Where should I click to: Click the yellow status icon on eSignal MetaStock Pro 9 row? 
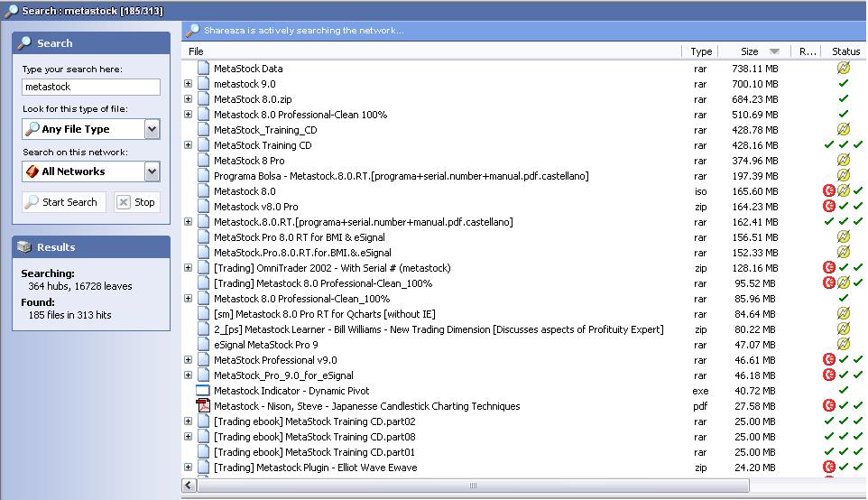[x=843, y=344]
